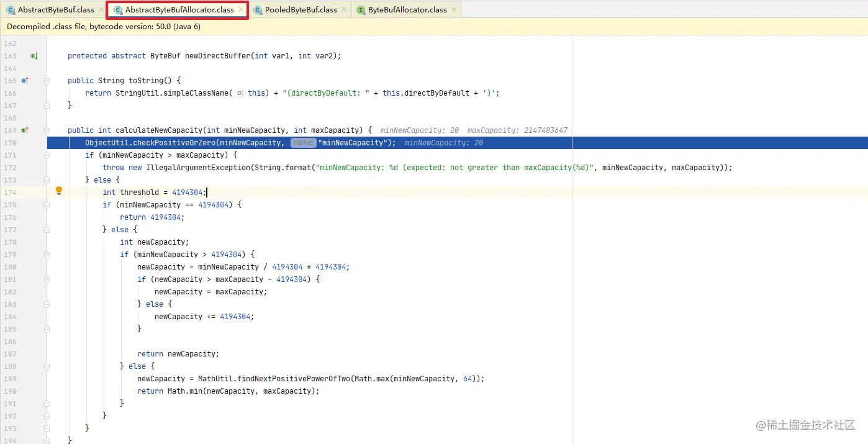The width and height of the screenshot is (868, 444).
Task: Click line number 163 in the gutter
Action: 10,56
